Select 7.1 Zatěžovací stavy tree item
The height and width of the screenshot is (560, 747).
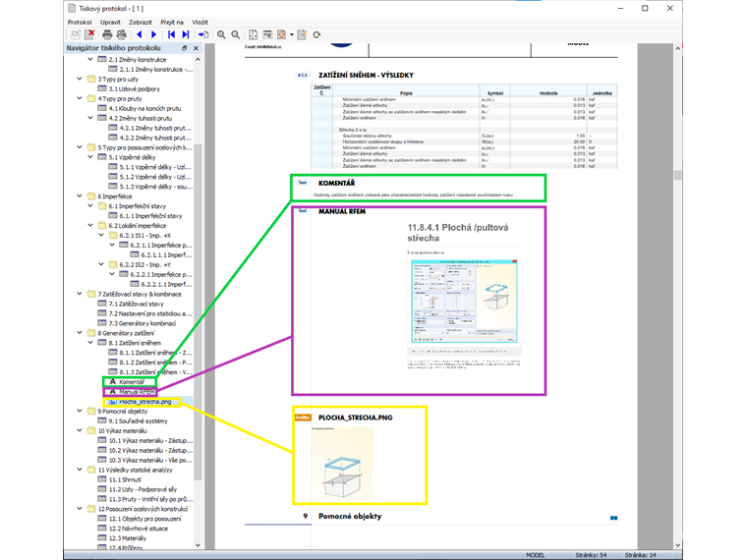136,304
